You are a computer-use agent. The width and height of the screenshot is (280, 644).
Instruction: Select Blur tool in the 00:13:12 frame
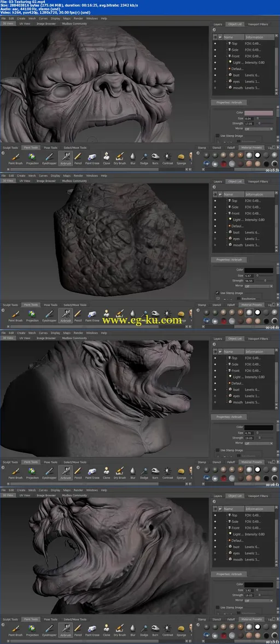point(133,630)
